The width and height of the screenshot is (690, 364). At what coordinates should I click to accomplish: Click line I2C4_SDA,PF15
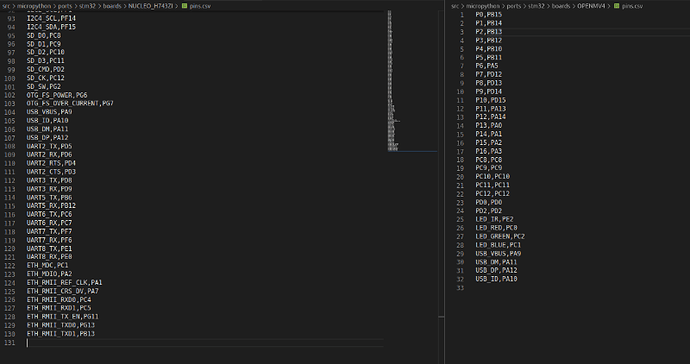pyautogui.click(x=51, y=27)
